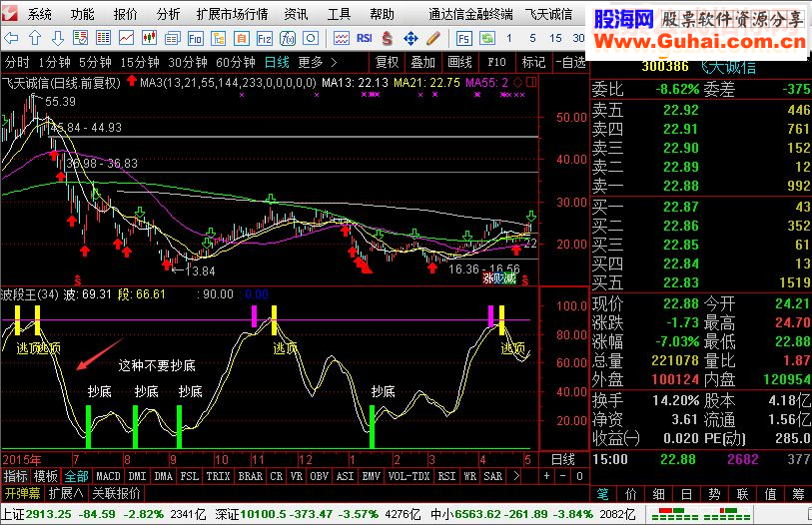This screenshot has height=525, width=812.
Task: Select the 全部 indicators tab
Action: [x=76, y=476]
